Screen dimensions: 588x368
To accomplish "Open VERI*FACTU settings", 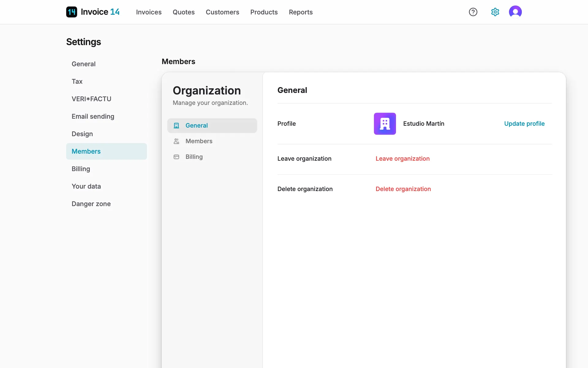I will [107, 99].
